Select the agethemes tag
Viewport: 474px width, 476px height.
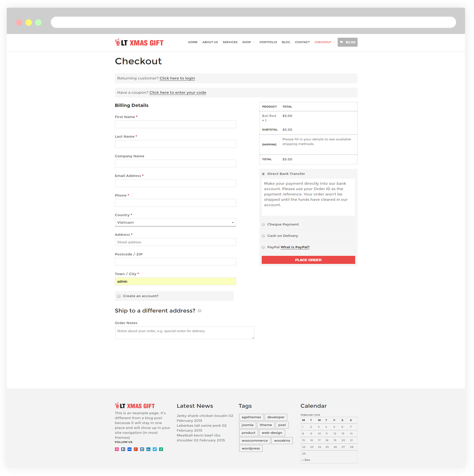251,417
